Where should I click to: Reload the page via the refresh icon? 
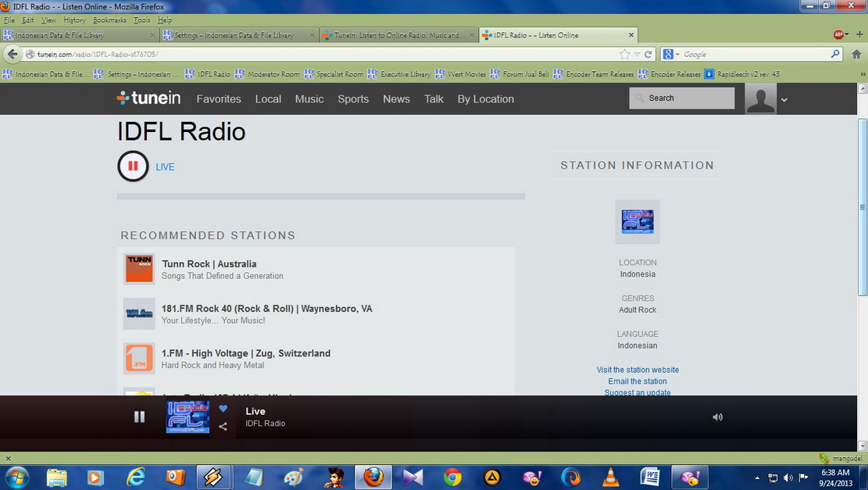[x=648, y=55]
